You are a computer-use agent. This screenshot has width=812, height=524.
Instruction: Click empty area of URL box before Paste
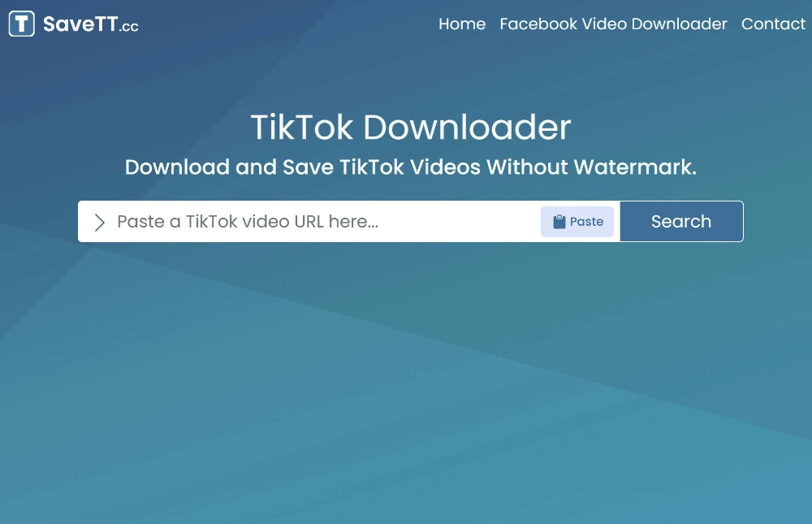[458, 221]
